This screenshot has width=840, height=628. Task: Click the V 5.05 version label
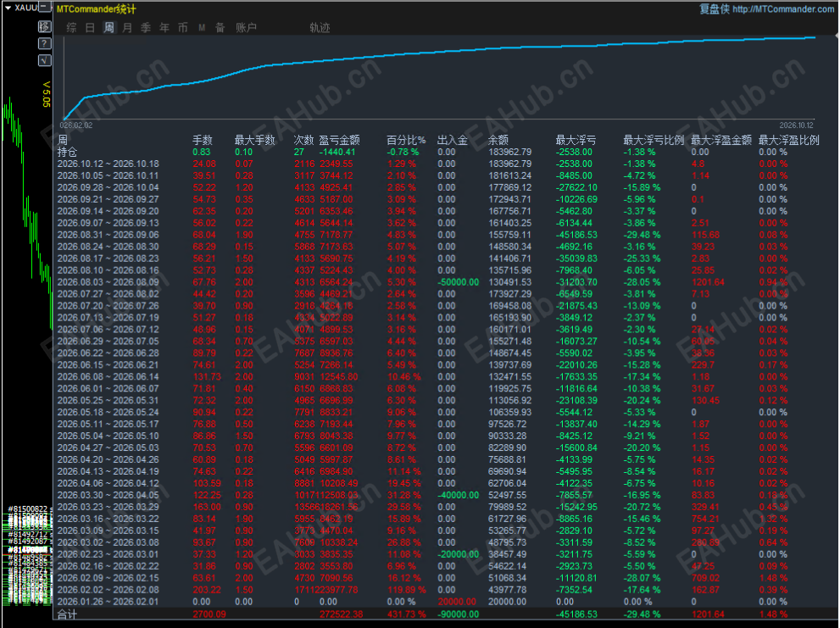[47, 94]
